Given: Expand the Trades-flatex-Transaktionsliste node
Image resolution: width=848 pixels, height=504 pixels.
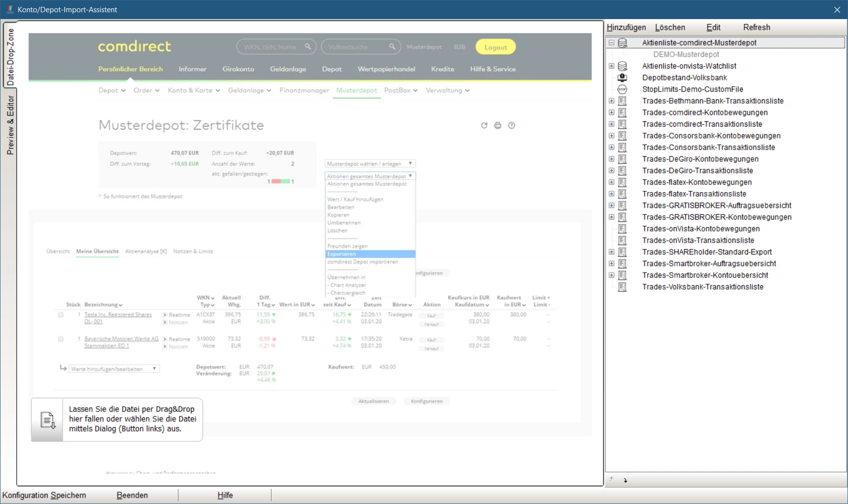Looking at the screenshot, I should [x=612, y=194].
